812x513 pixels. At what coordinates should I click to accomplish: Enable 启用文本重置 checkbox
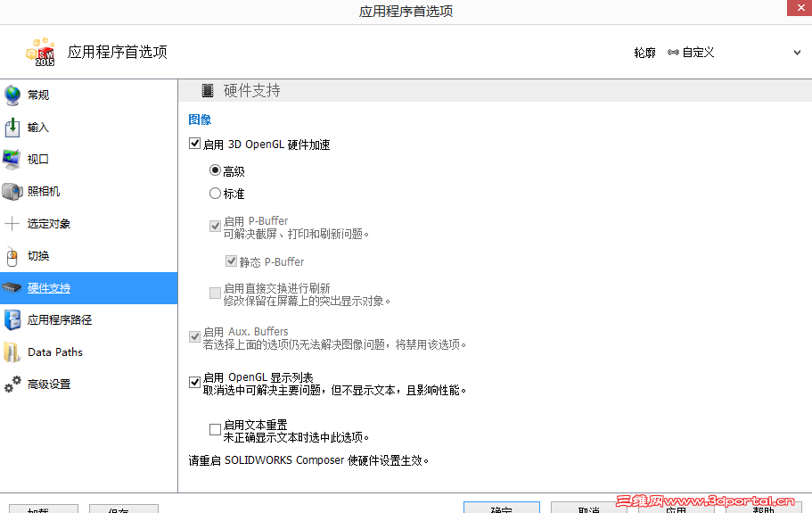pos(215,429)
